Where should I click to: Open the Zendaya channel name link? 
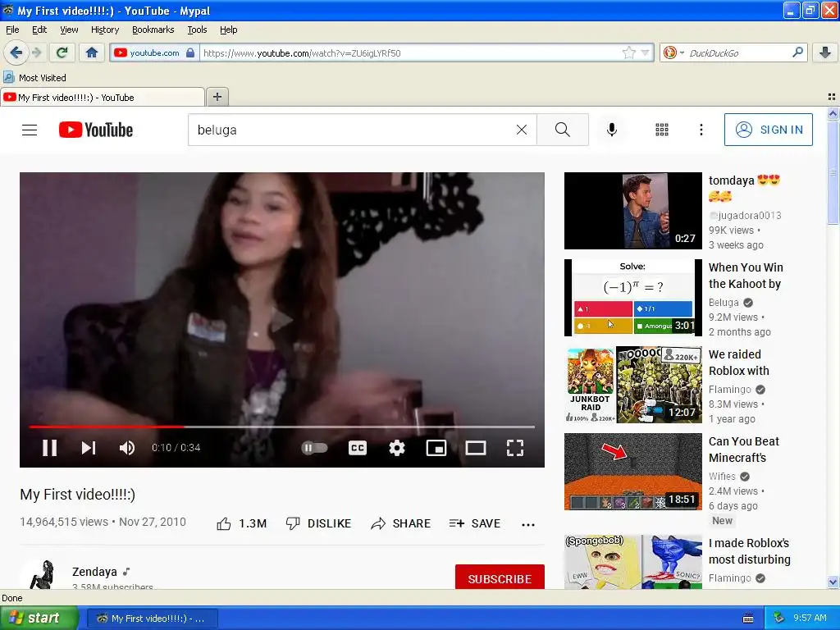(x=94, y=572)
